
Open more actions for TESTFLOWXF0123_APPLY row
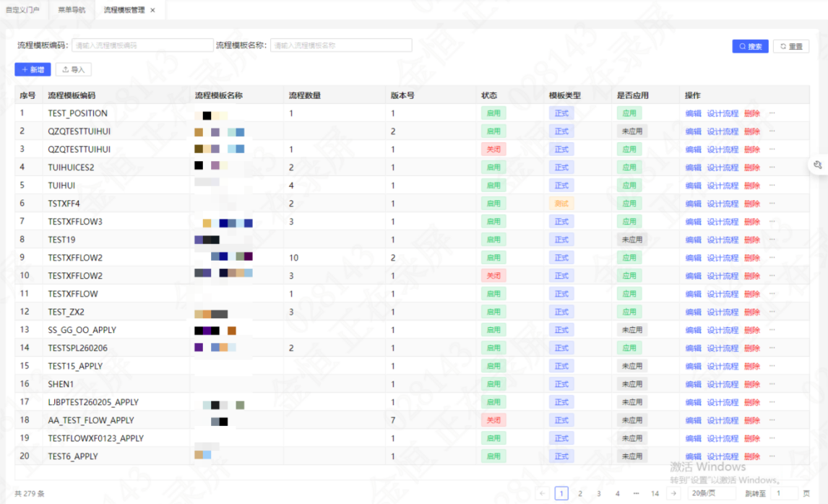pyautogui.click(x=772, y=438)
